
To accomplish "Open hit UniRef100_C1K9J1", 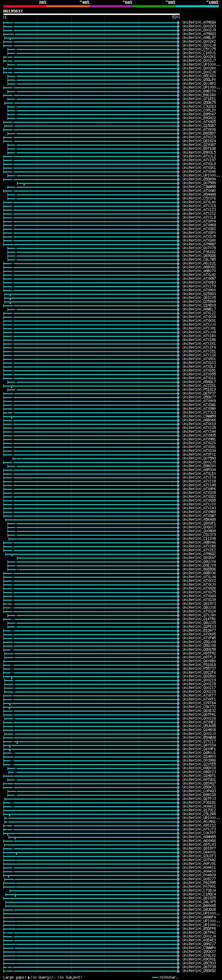I will point(199,53).
